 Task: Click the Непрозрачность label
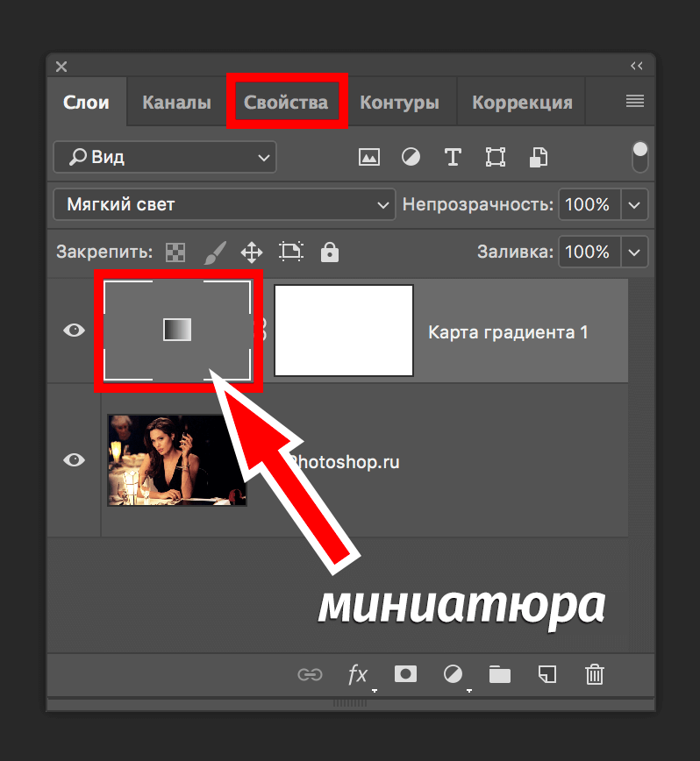click(x=478, y=204)
